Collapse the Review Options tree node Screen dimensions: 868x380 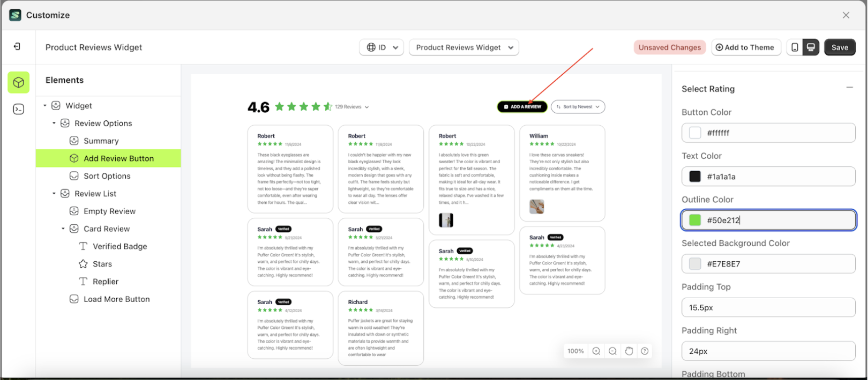coord(54,123)
